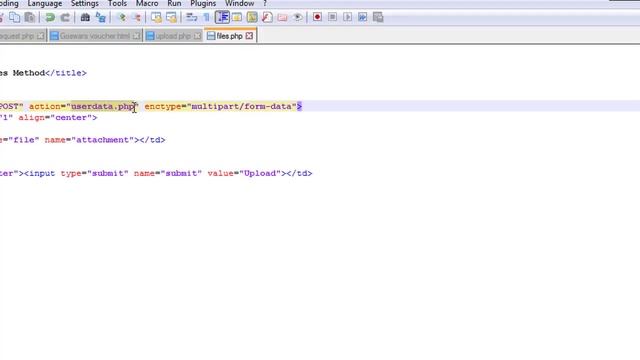Close the Goswara voucher.html tab
This screenshot has height=360, width=640.
tap(137, 36)
